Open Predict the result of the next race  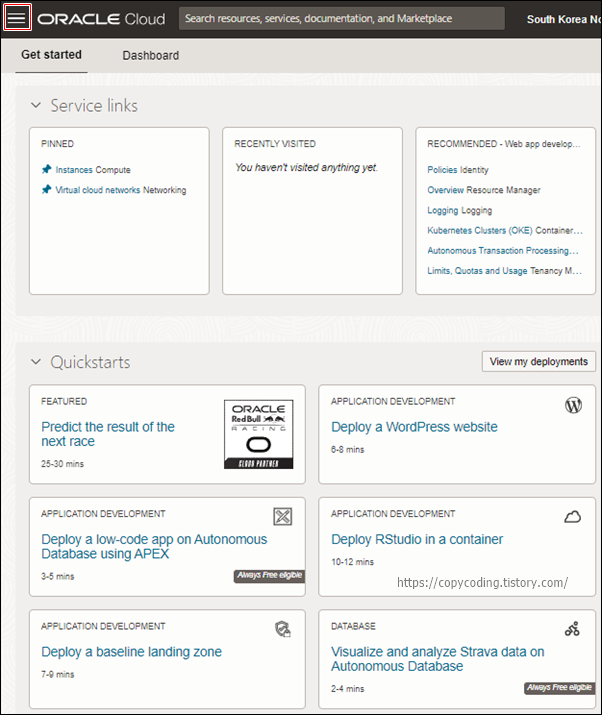(108, 434)
